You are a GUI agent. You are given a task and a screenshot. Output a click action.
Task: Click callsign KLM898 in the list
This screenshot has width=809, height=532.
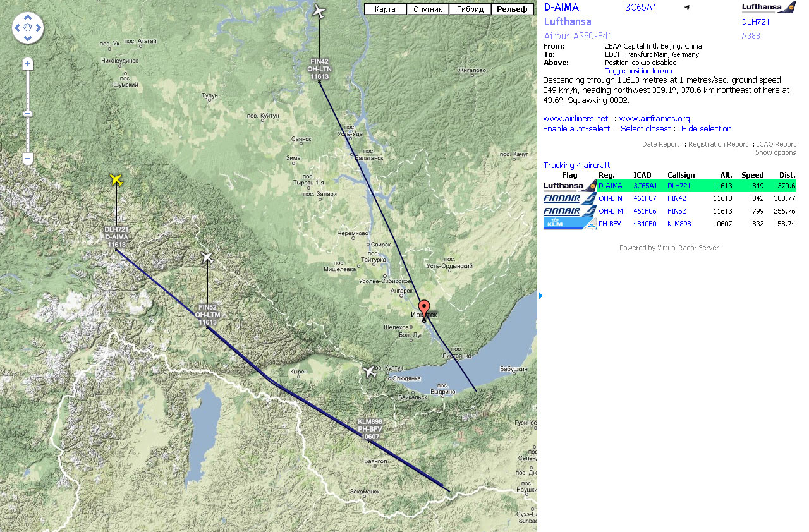pyautogui.click(x=679, y=224)
